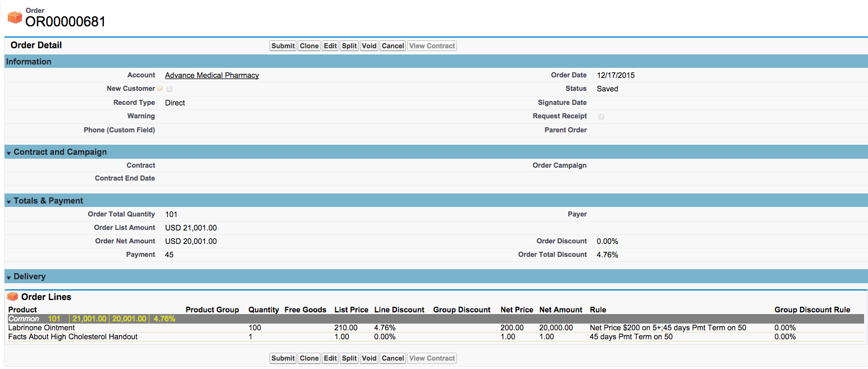Collapse the Totals & Payment section
The image size is (868, 369).
[x=9, y=201]
